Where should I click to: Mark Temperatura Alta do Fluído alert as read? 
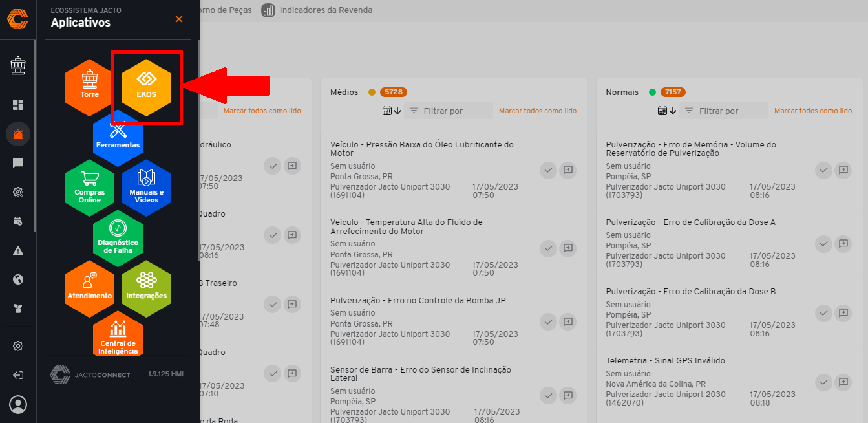click(x=548, y=248)
